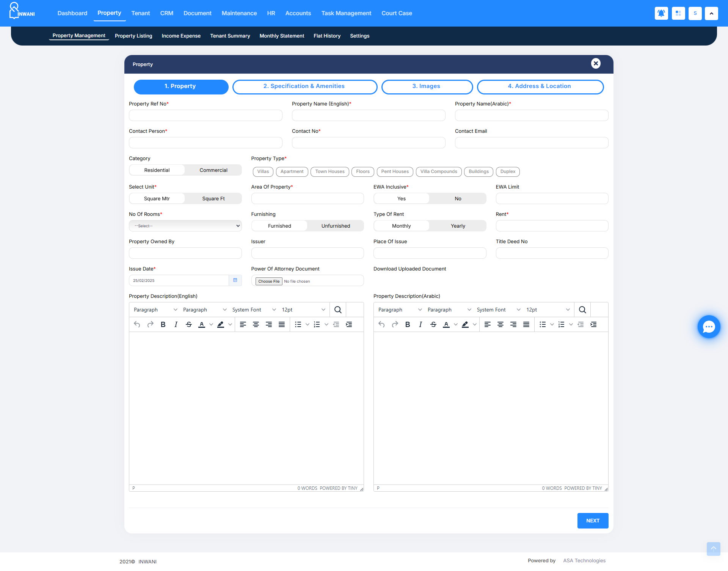Set furnishing to Unfurnished
Image resolution: width=728 pixels, height=571 pixels.
(336, 226)
